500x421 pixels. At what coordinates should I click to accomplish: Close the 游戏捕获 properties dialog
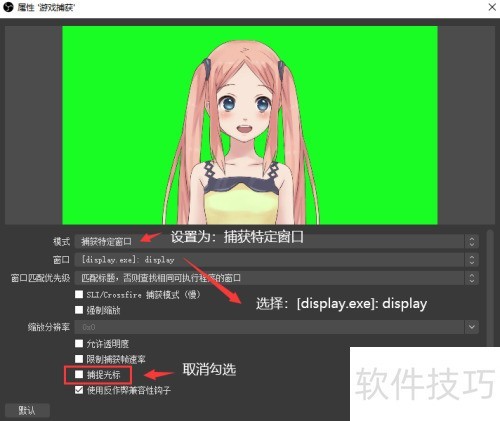click(x=492, y=7)
